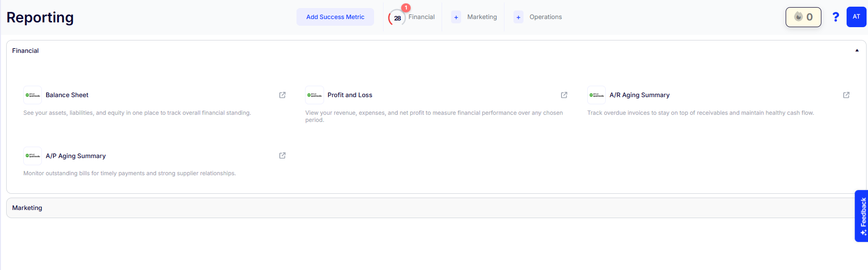868x270 pixels.
Task: Open Balance Sheet external link icon
Action: coord(282,95)
